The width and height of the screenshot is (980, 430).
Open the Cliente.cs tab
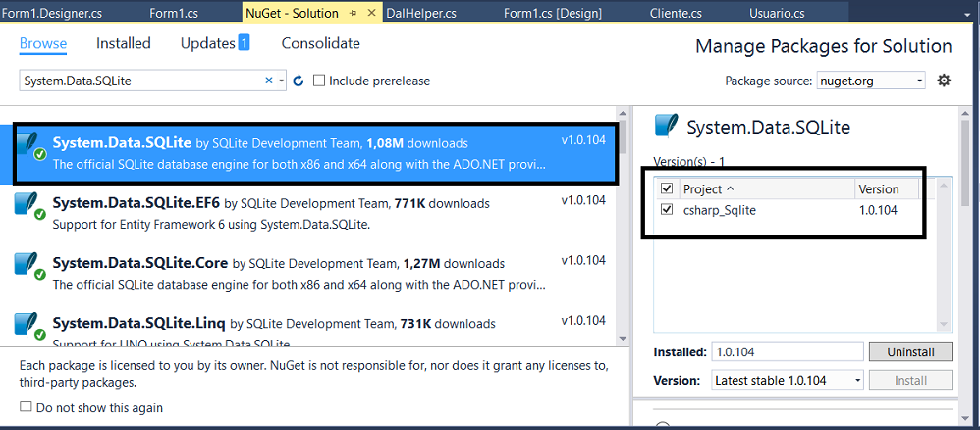click(676, 13)
